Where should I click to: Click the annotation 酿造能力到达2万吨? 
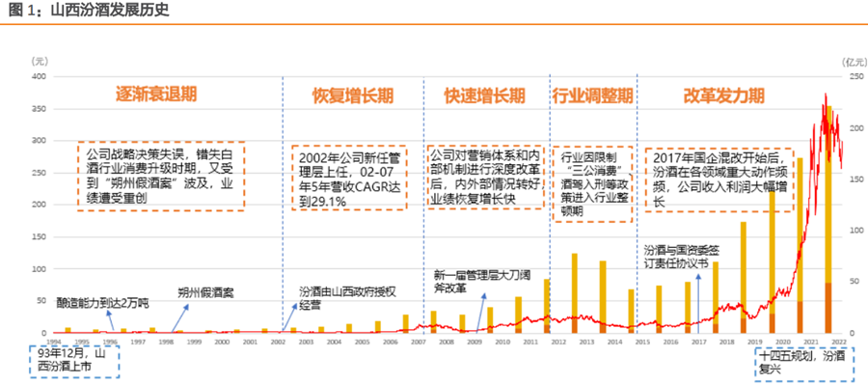pyautogui.click(x=103, y=304)
